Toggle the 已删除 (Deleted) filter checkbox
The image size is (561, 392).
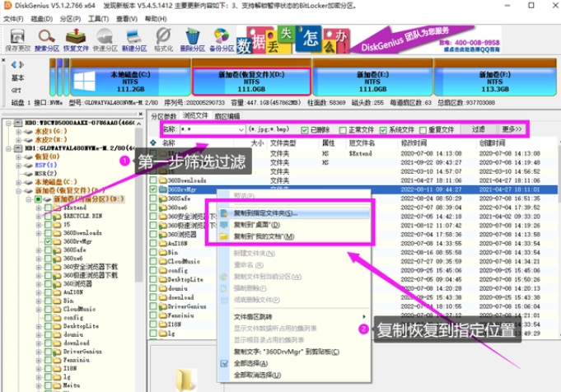[305, 129]
